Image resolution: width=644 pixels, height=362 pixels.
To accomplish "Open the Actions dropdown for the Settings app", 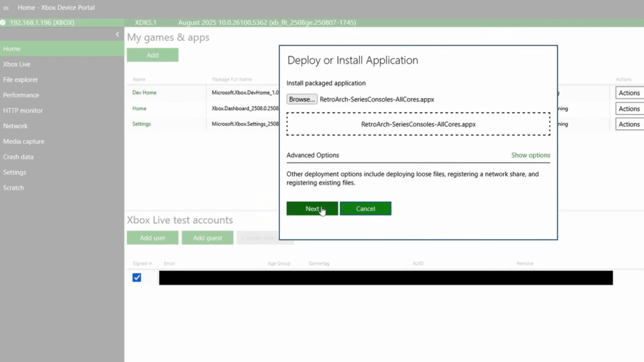I will (x=628, y=124).
